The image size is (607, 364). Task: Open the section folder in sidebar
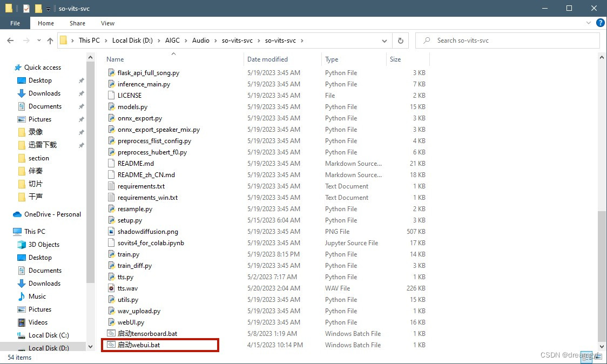[x=39, y=158]
